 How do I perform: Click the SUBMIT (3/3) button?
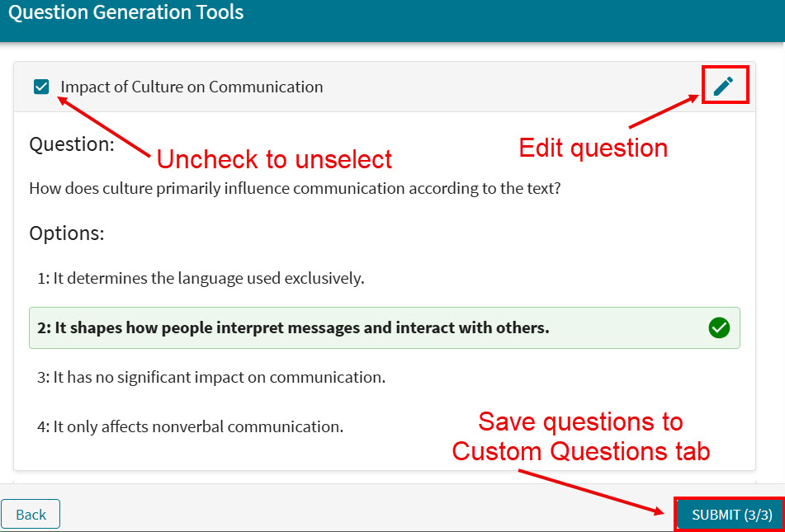click(x=731, y=515)
